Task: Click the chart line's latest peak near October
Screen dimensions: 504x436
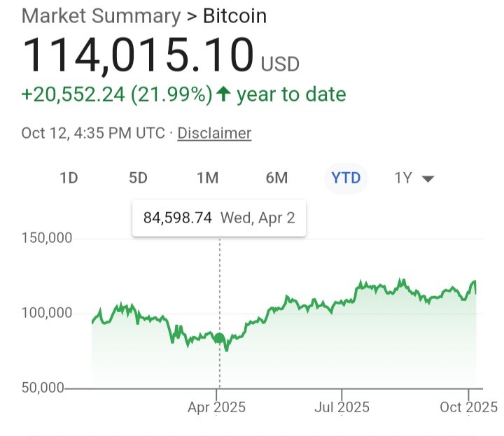Action: point(474,282)
